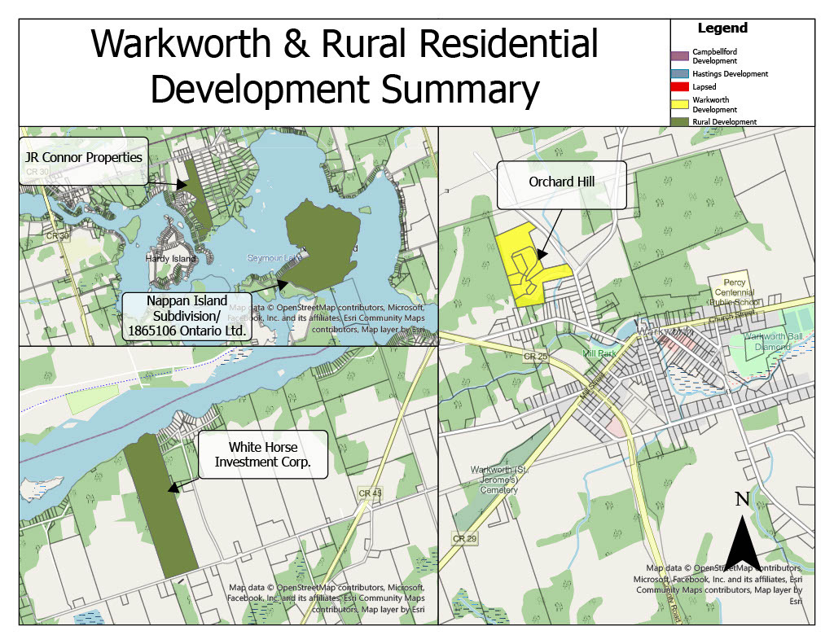Click the yellow Warkworth Development legend swatch

680,104
